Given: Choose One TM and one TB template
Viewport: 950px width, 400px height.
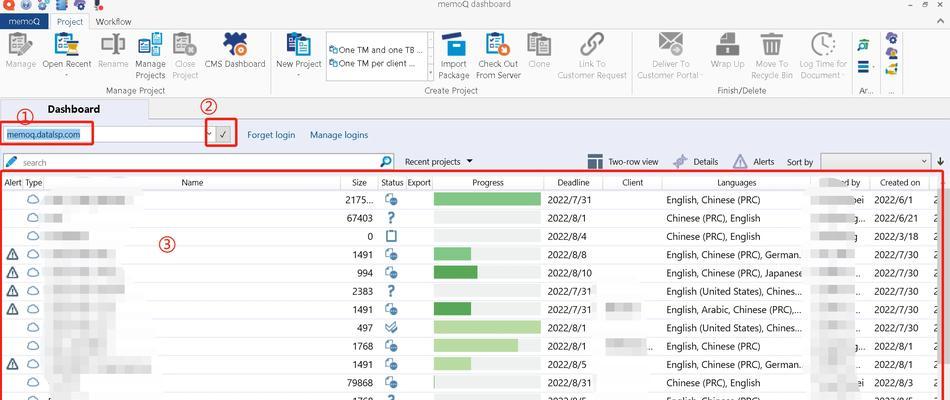Looking at the screenshot, I should 377,50.
